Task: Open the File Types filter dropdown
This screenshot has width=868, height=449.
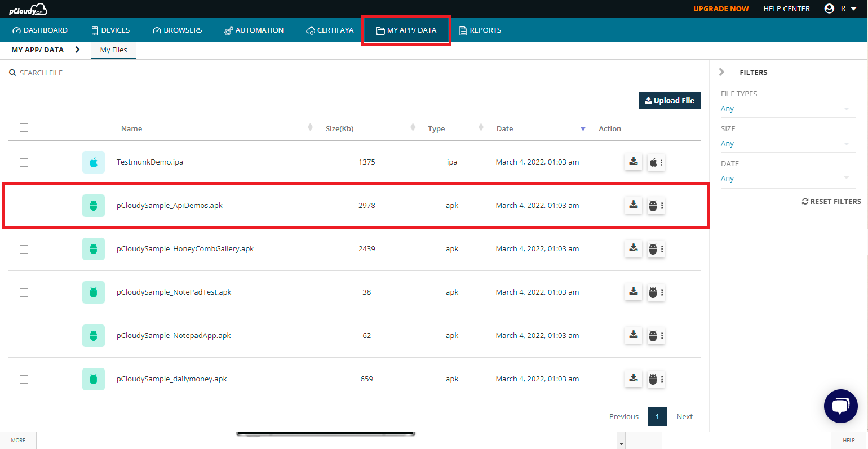Action: 788,109
